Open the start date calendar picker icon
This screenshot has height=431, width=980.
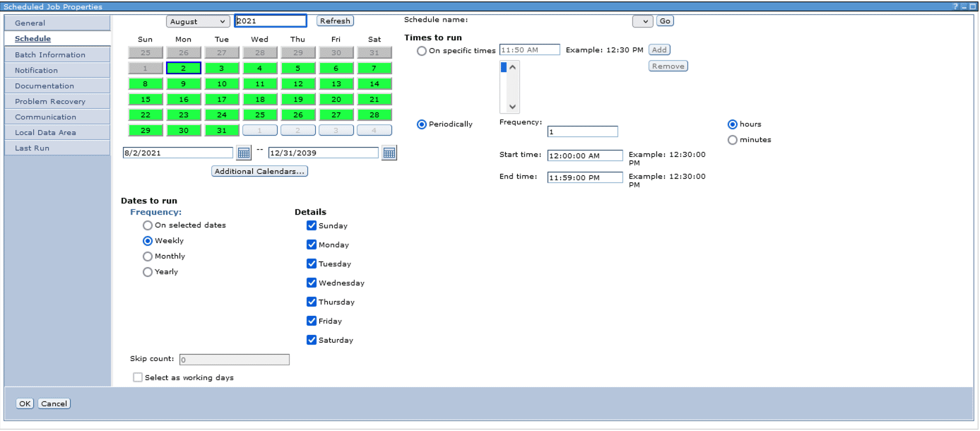coord(244,153)
